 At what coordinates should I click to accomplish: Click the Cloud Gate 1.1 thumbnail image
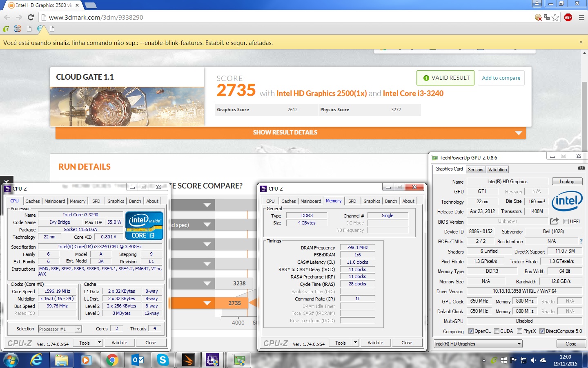click(127, 106)
